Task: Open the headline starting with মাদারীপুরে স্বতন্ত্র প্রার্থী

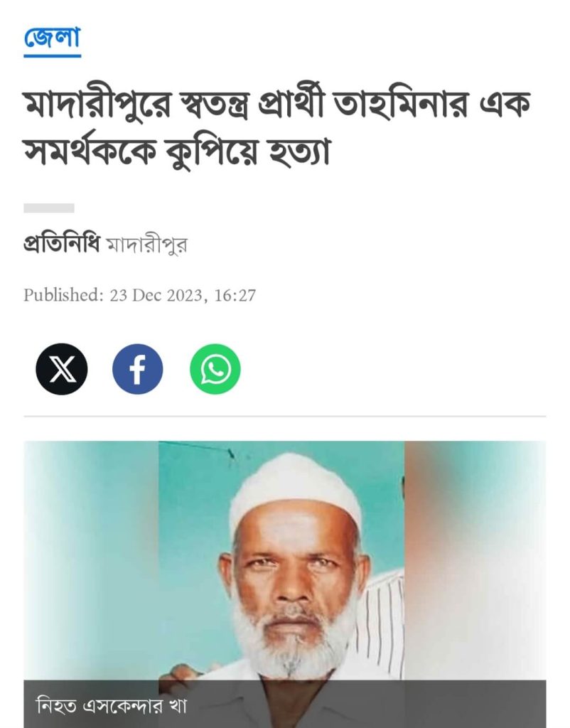Action: 276,129
